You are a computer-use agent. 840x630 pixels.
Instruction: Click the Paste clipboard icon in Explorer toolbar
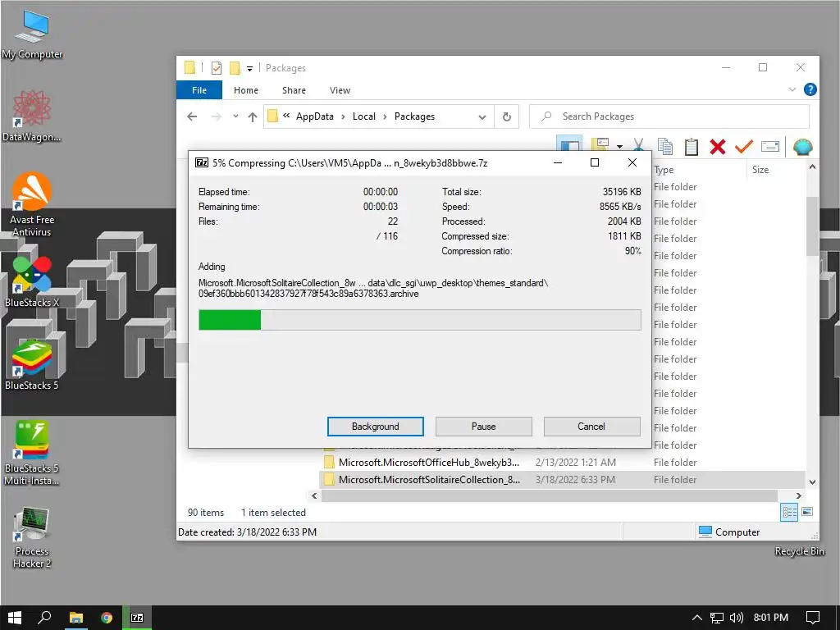coord(692,146)
